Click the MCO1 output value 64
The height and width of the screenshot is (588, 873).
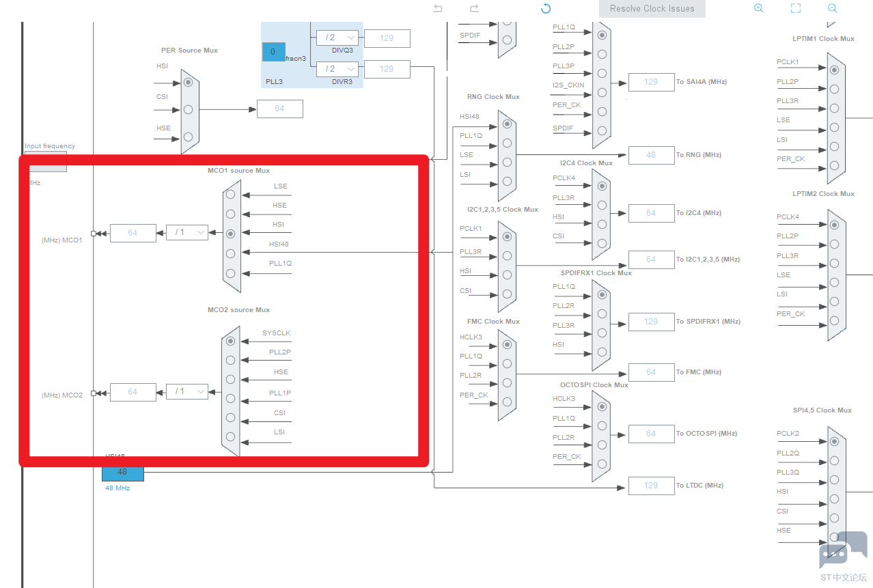click(133, 233)
